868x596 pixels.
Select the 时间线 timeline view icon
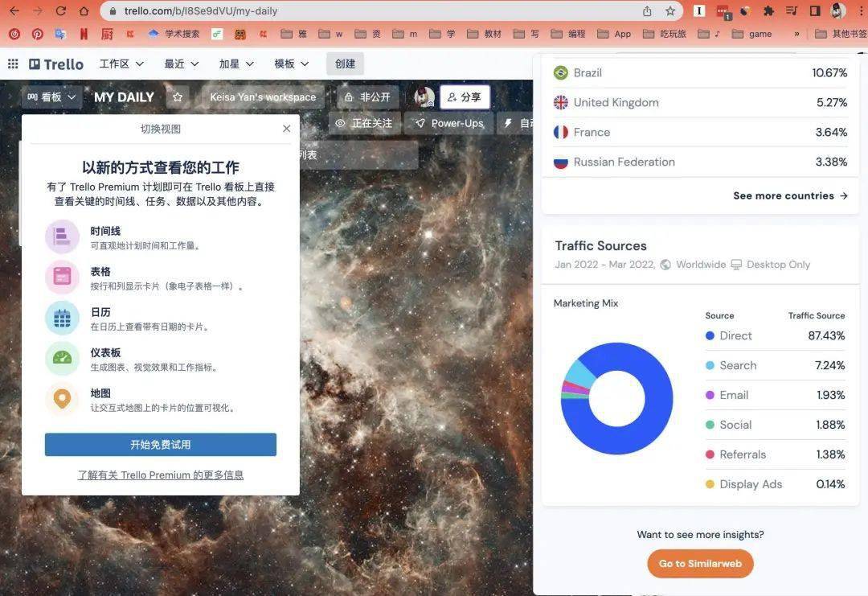[x=62, y=236]
